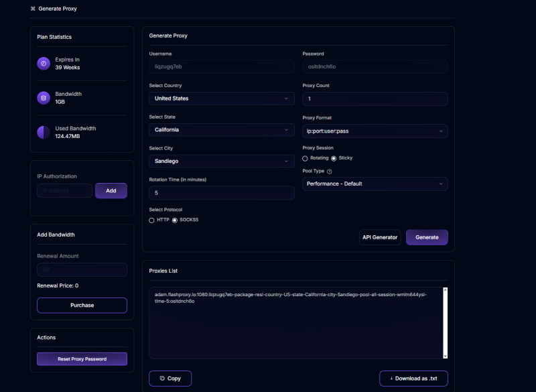Click the Generate button
This screenshot has height=392, width=536.
tap(427, 237)
